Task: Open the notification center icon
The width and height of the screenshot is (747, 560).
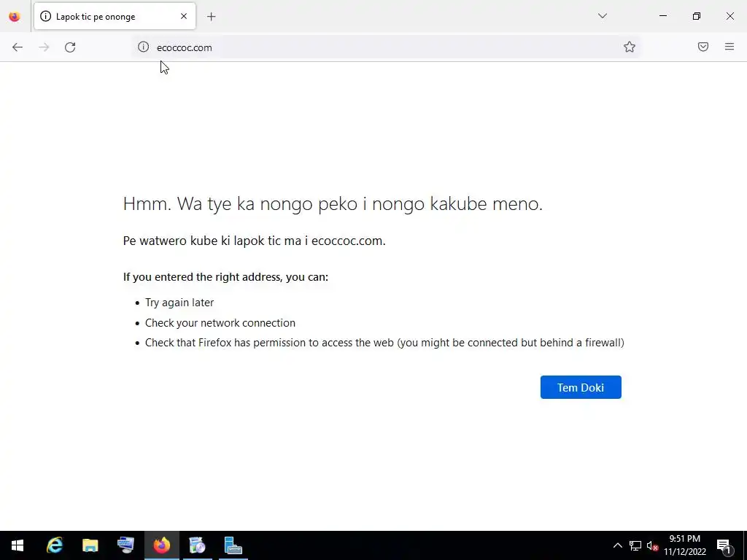Action: [x=724, y=545]
